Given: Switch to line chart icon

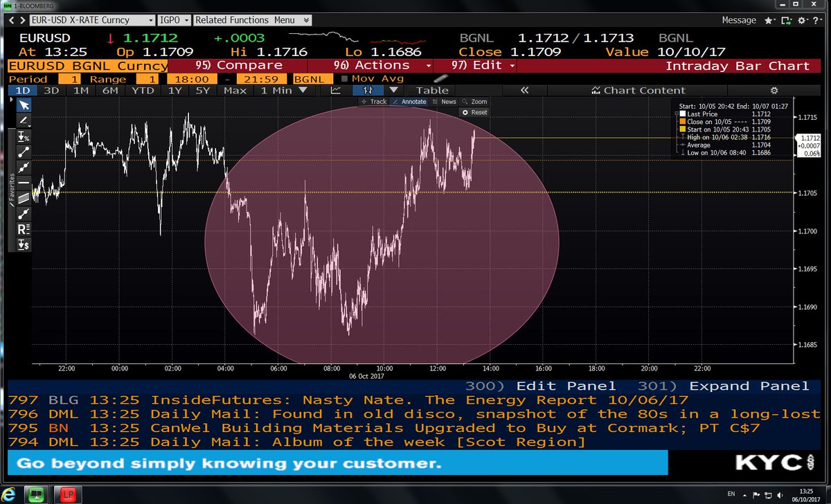Looking at the screenshot, I should click(336, 90).
